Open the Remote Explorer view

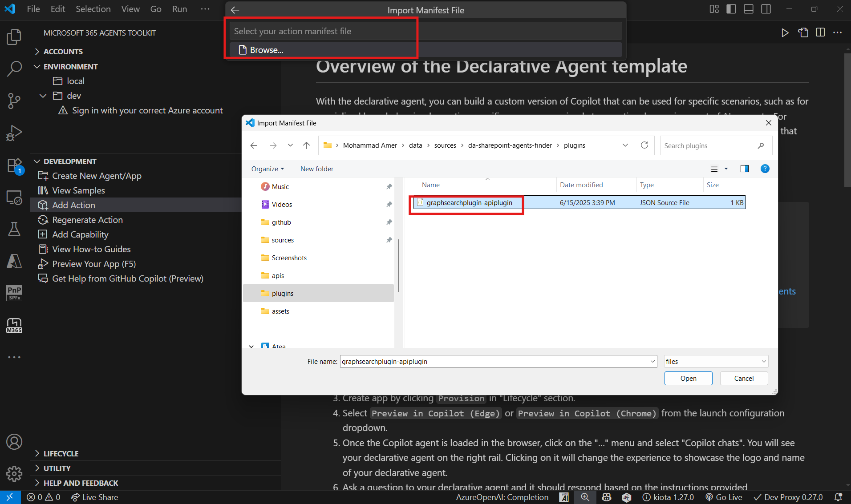(14, 198)
